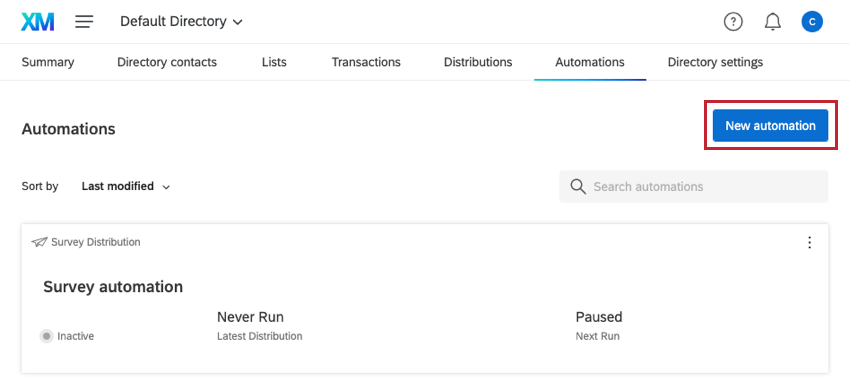Screen dimensions: 850x384
Task: Click the Search automations input field
Action: coord(694,187)
